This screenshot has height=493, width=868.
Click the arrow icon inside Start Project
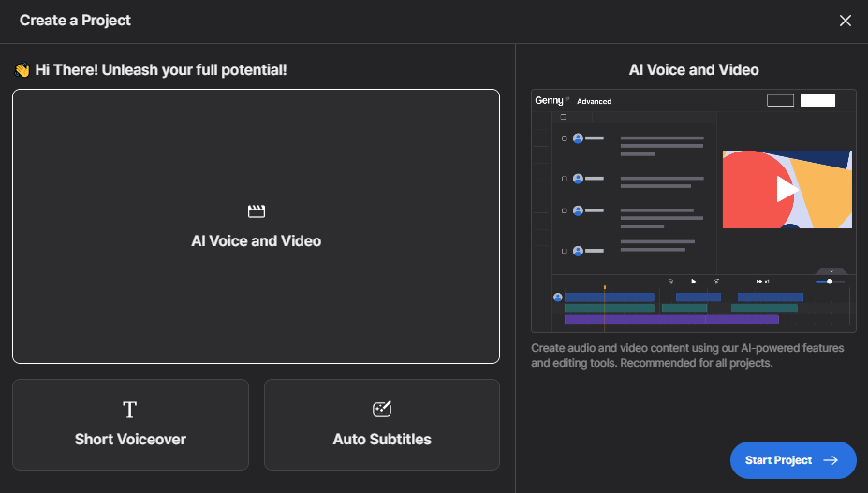(x=830, y=460)
